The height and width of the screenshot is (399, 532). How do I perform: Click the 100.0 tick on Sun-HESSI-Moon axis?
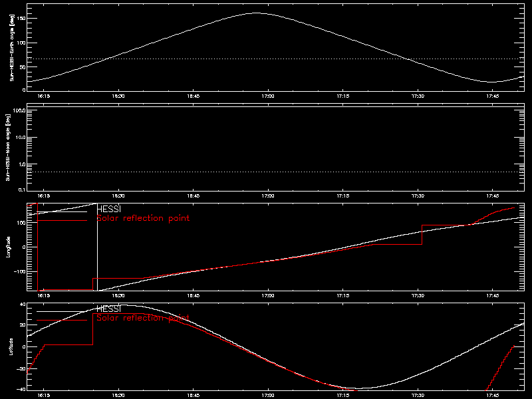point(20,110)
